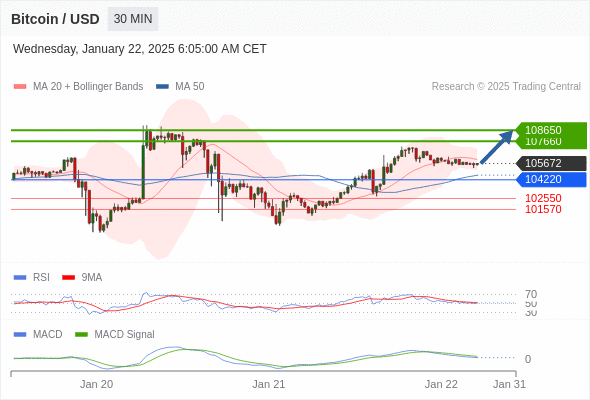Click the red 9MA legend swatch

[68, 278]
